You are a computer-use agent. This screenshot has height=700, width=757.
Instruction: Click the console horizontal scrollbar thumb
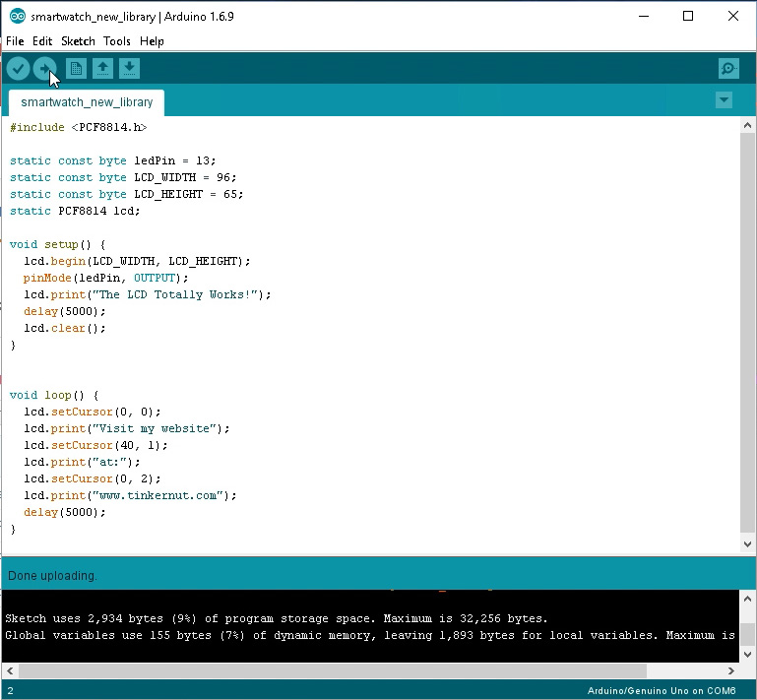click(333, 670)
